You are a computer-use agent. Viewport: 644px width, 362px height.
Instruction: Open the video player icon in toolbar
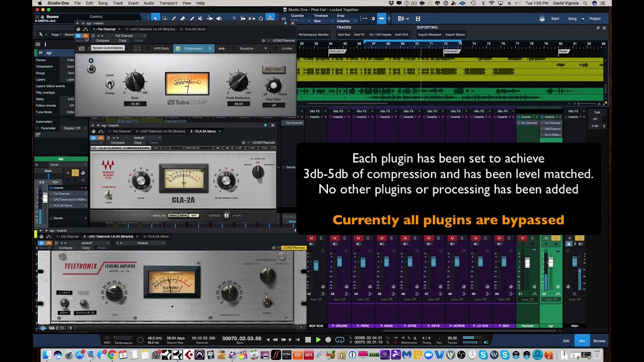(418, 19)
